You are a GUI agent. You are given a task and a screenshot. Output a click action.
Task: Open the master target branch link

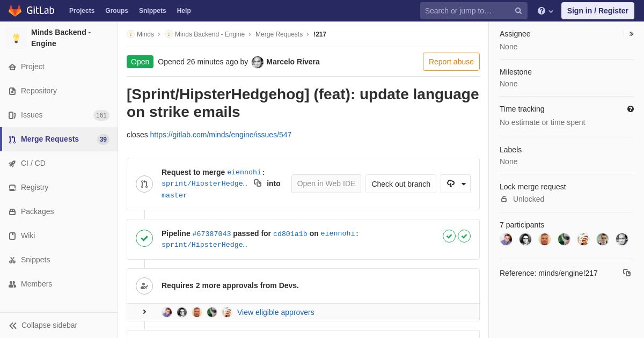[x=174, y=195]
